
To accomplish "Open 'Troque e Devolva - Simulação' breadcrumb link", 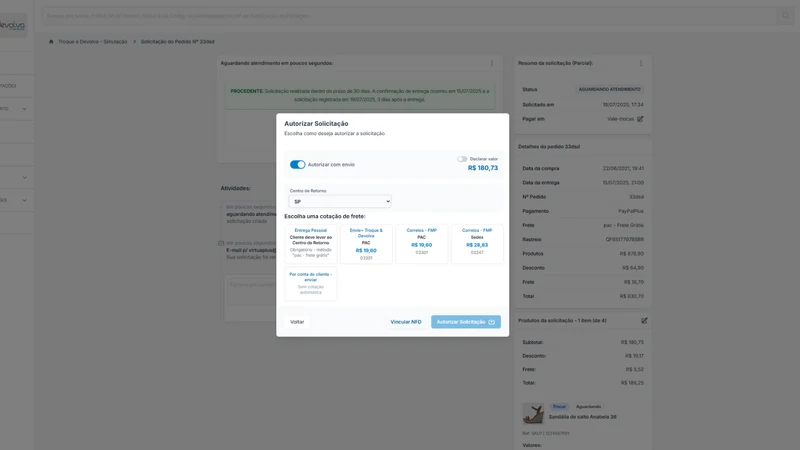I will click(92, 42).
